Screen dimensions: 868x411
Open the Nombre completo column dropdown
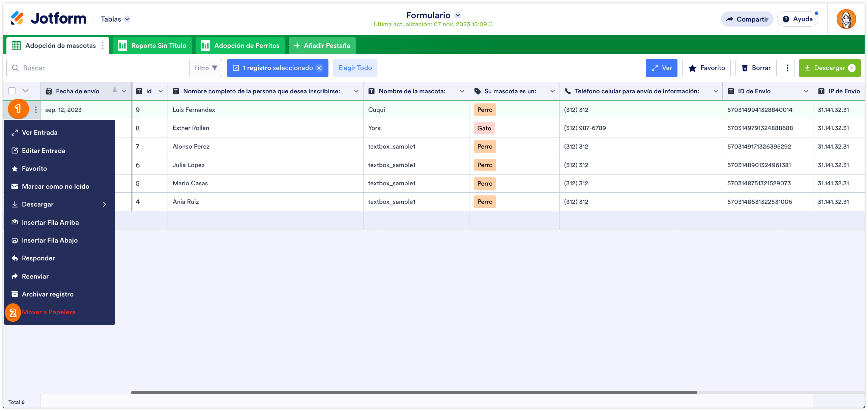coord(356,91)
